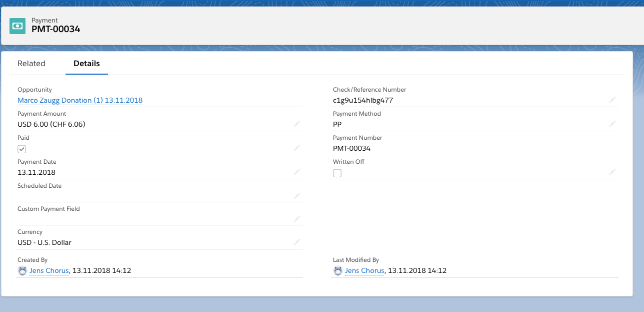Screen dimensions: 644x312
Task: Click Created By user avatar icon
Action: [x=22, y=271]
